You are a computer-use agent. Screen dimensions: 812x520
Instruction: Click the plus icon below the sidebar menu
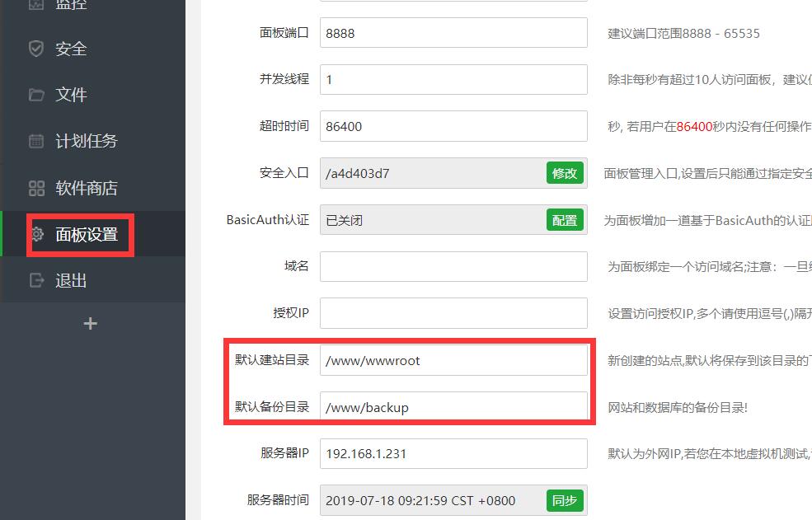[x=90, y=324]
